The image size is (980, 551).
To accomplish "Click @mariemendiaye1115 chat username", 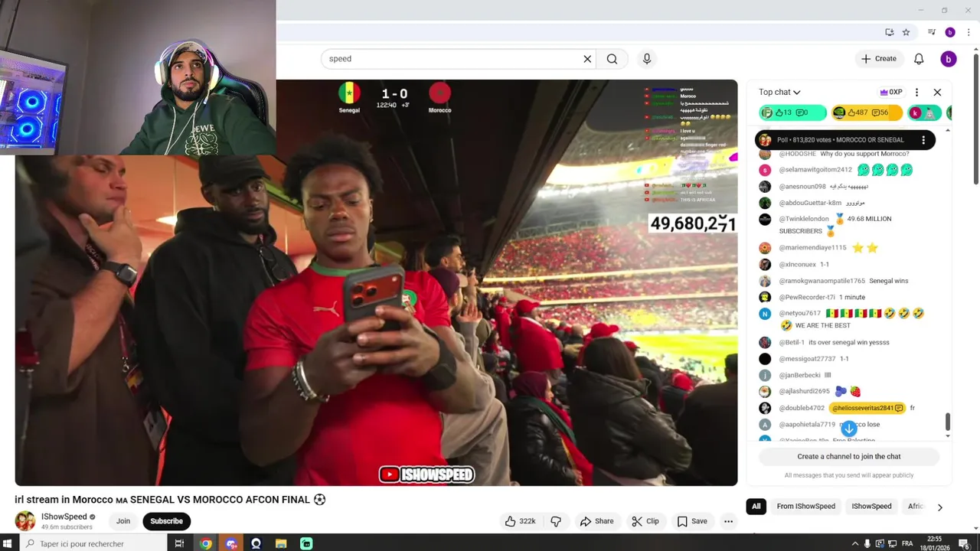I will click(x=812, y=248).
